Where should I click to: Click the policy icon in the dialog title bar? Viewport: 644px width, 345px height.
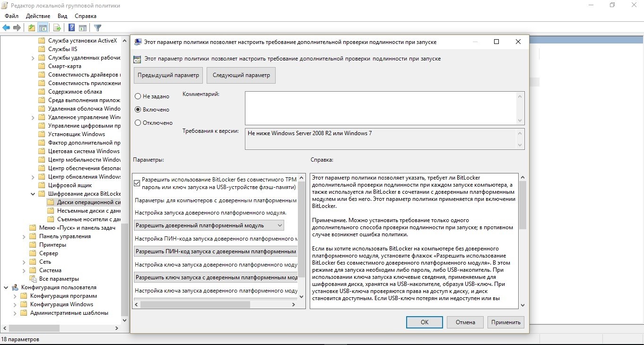(x=138, y=42)
